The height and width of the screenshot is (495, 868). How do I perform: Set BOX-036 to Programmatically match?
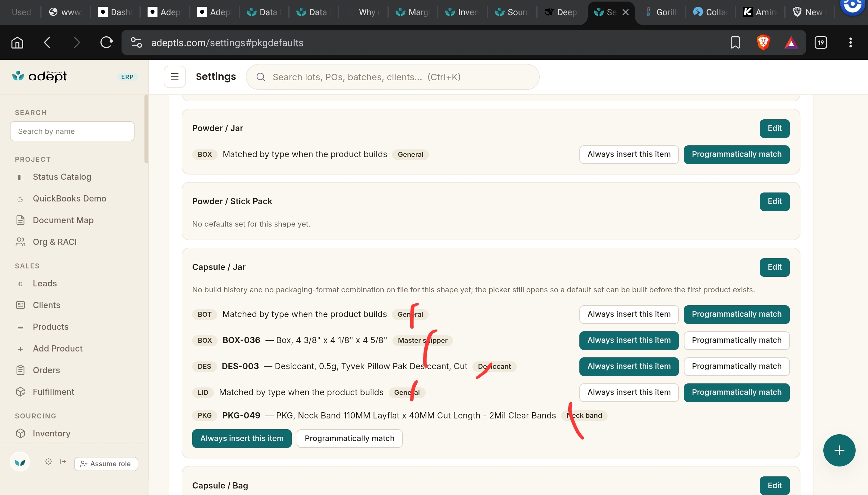tap(737, 340)
